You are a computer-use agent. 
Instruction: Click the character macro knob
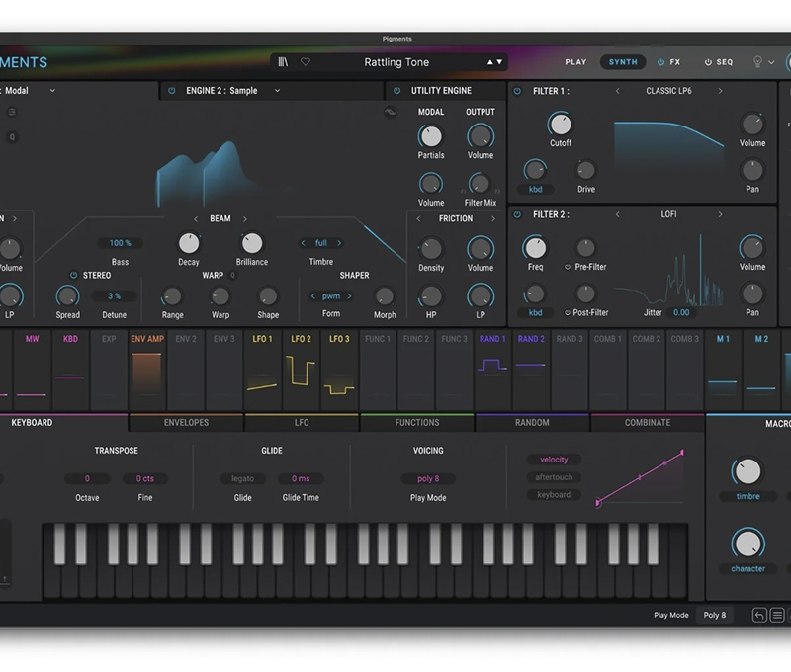(747, 544)
